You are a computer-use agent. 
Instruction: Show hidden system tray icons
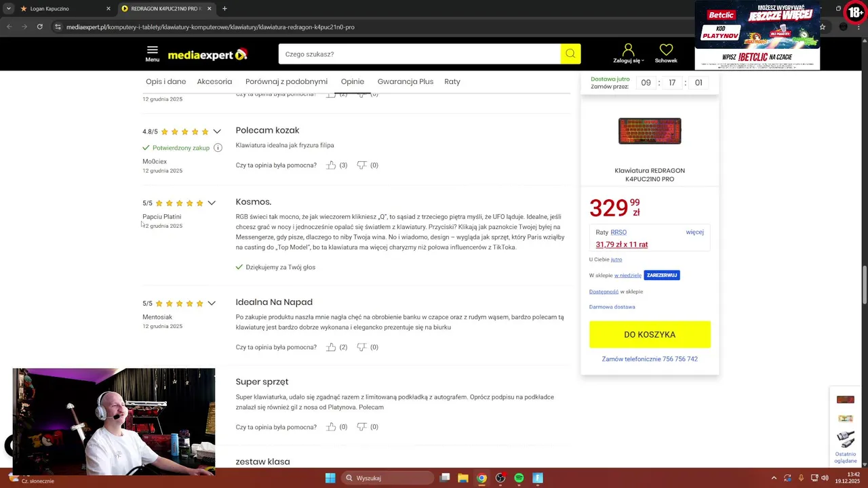774,478
